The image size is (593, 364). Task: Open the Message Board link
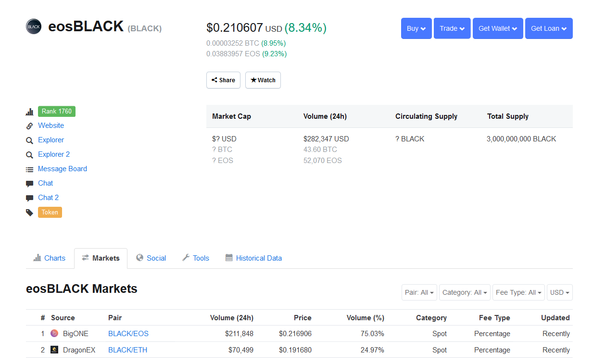[x=63, y=169]
